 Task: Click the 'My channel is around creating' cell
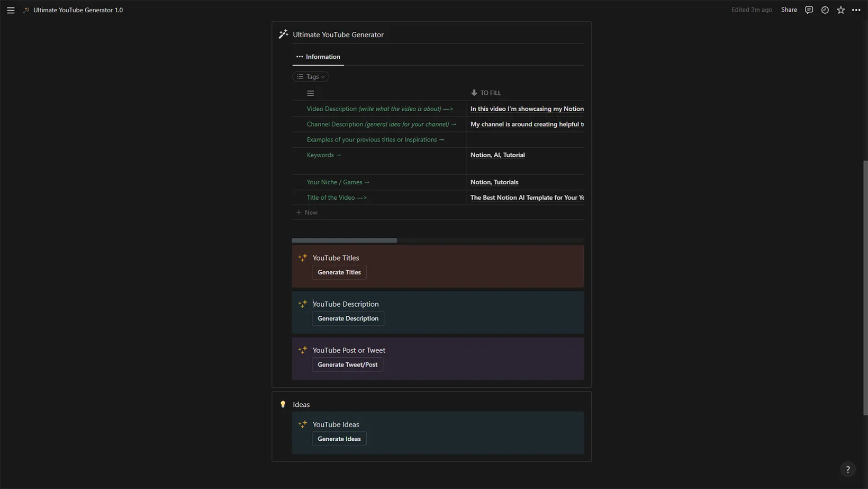526,124
